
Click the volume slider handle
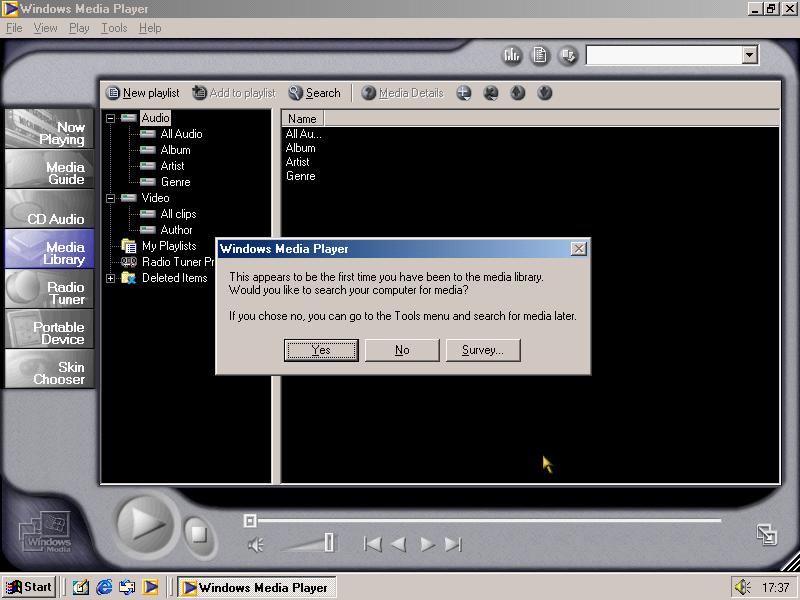point(329,543)
